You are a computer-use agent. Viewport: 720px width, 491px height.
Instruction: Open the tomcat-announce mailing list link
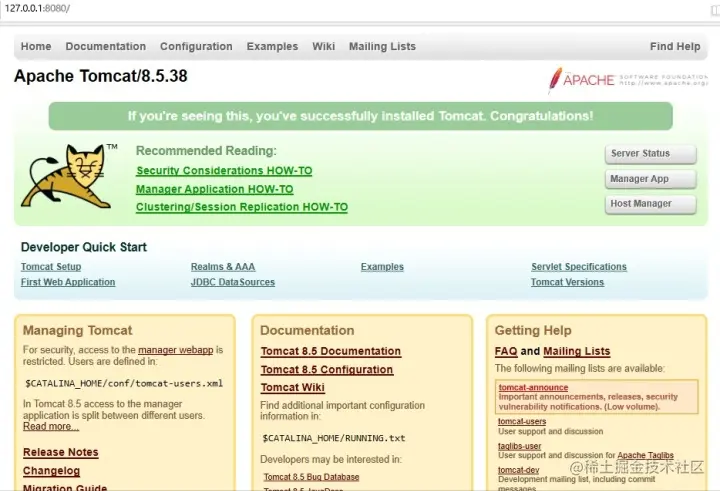[x=533, y=388]
